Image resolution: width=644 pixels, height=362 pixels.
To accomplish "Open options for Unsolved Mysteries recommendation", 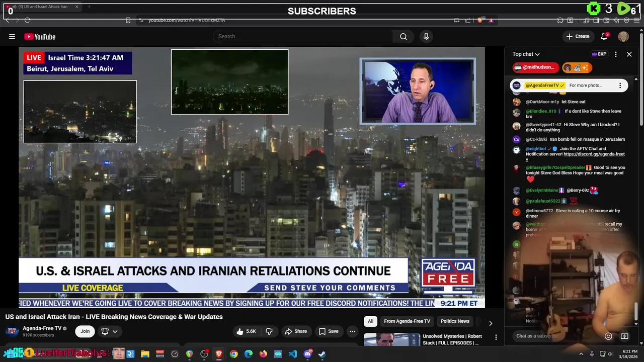I will tap(496, 337).
